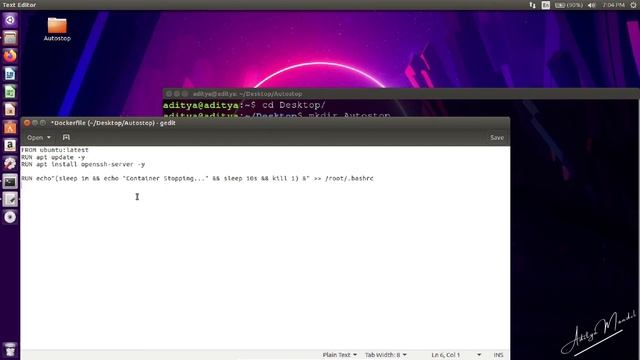Close the gedit Dockerfile window
The height and width of the screenshot is (360, 640).
pos(27,122)
